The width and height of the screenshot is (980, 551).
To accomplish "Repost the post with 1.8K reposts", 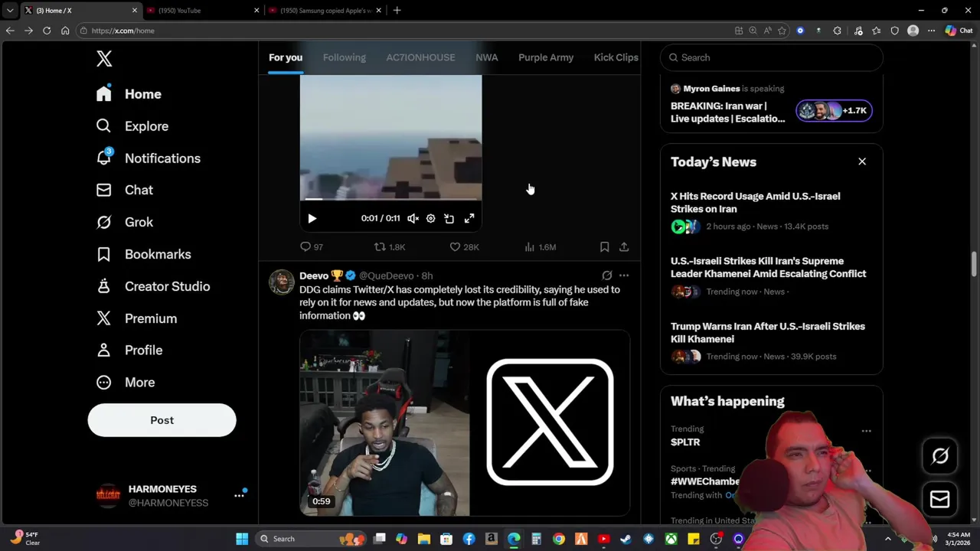I will coord(389,247).
